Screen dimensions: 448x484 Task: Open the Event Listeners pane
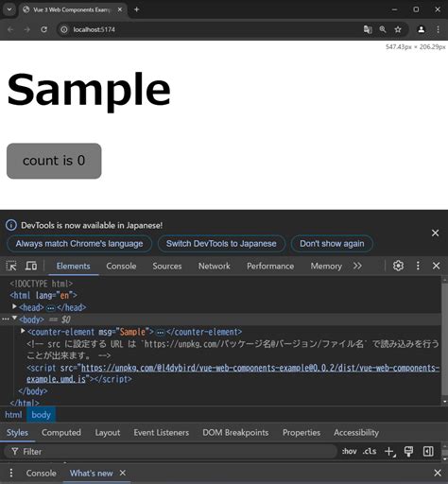pyautogui.click(x=162, y=433)
